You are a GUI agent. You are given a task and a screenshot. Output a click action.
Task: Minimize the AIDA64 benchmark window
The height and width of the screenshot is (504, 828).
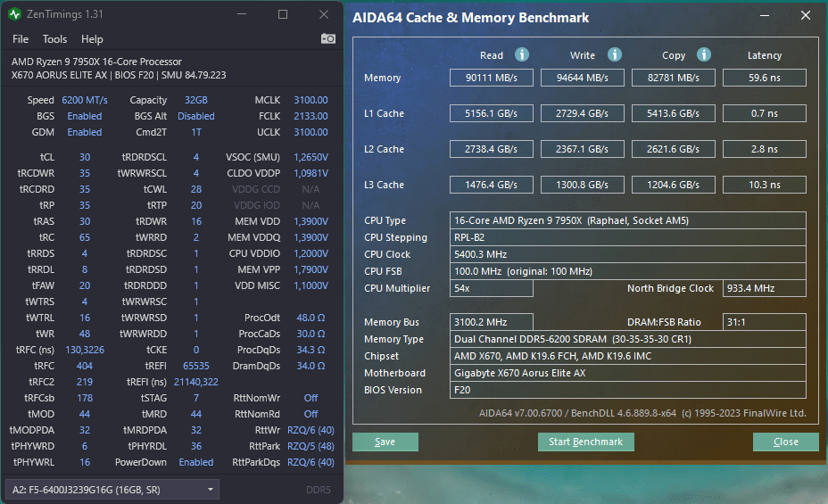[x=764, y=16]
